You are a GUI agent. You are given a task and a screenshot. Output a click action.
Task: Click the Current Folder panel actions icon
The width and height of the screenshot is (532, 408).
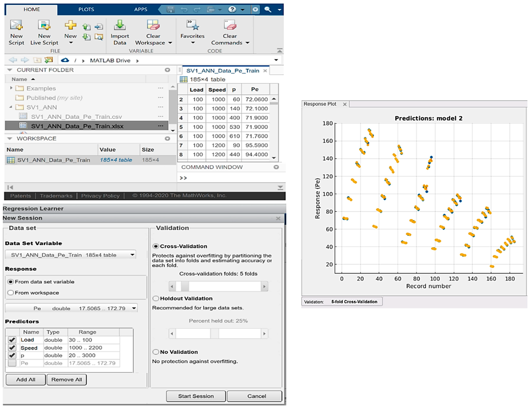click(x=167, y=70)
